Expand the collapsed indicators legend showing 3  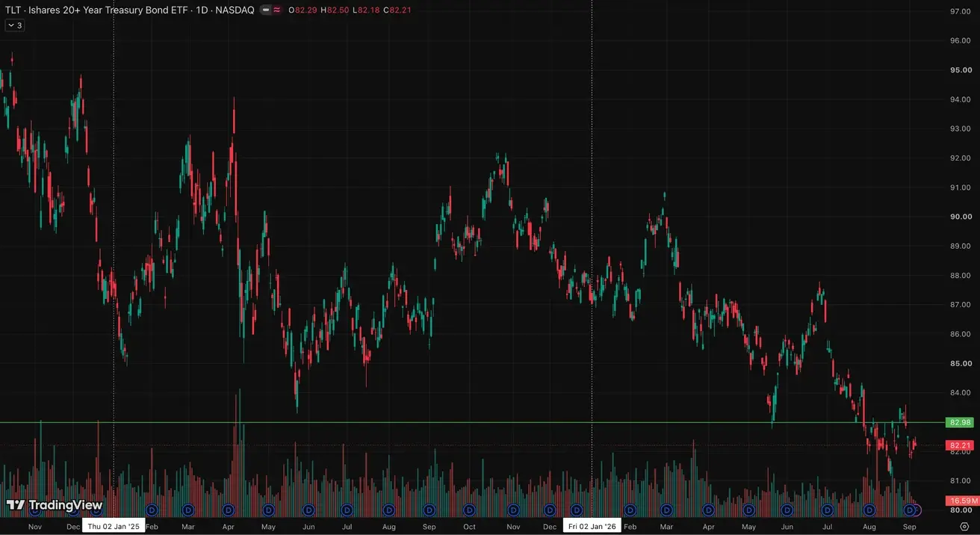click(x=14, y=25)
